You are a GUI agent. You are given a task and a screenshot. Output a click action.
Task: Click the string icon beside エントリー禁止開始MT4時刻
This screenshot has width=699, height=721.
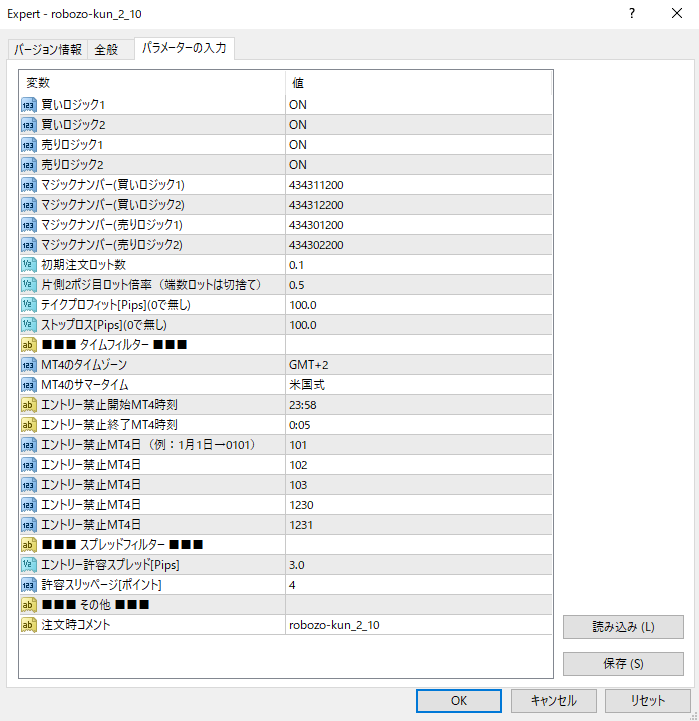pyautogui.click(x=29, y=405)
